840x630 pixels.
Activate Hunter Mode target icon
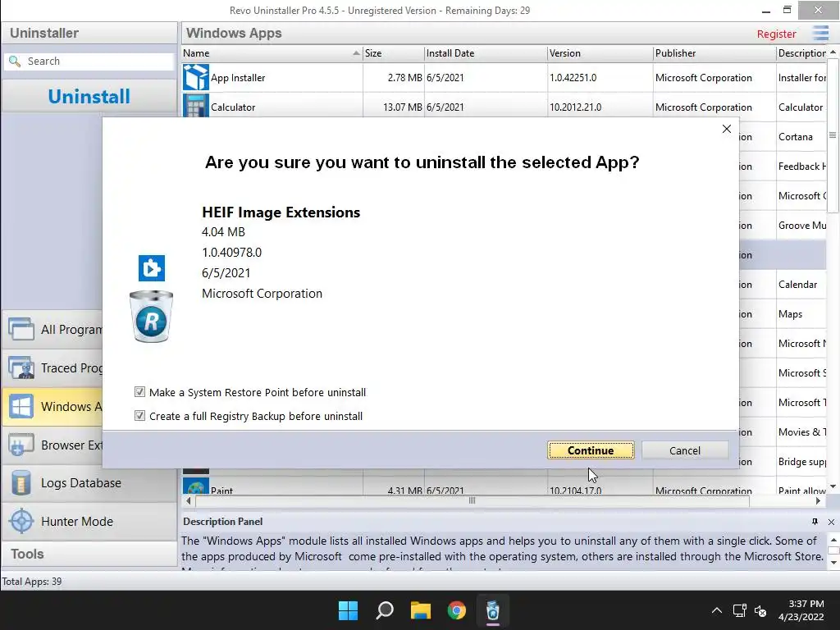pyautogui.click(x=21, y=521)
